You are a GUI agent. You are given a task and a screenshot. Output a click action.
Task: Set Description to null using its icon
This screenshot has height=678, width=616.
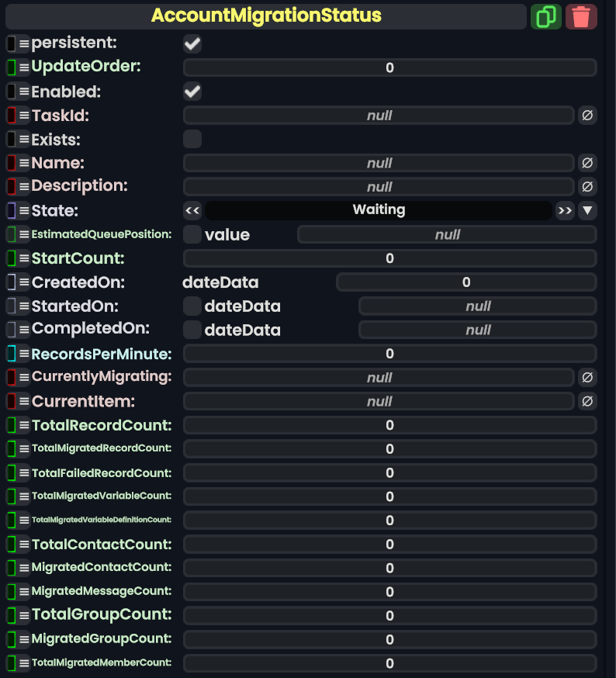(587, 187)
